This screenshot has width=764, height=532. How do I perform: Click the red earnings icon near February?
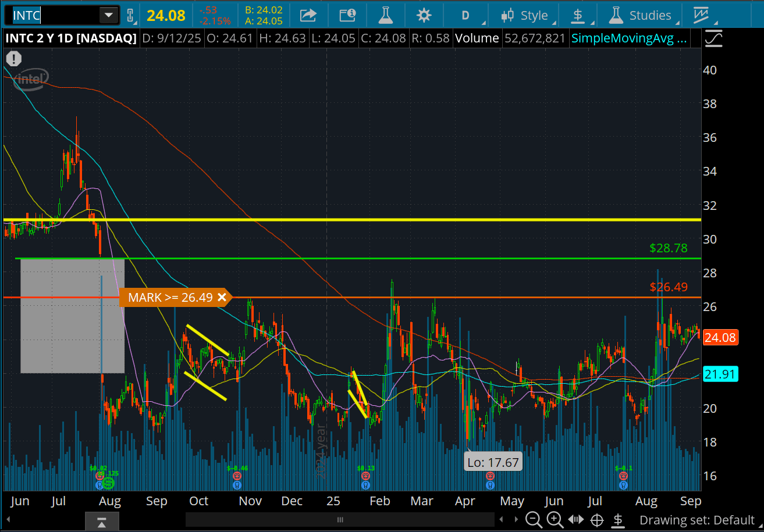(x=365, y=475)
